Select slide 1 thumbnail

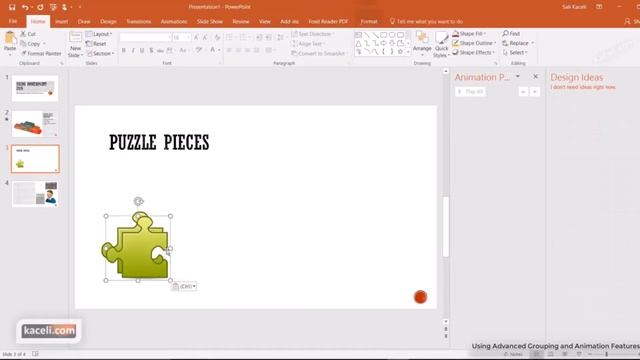click(35, 88)
